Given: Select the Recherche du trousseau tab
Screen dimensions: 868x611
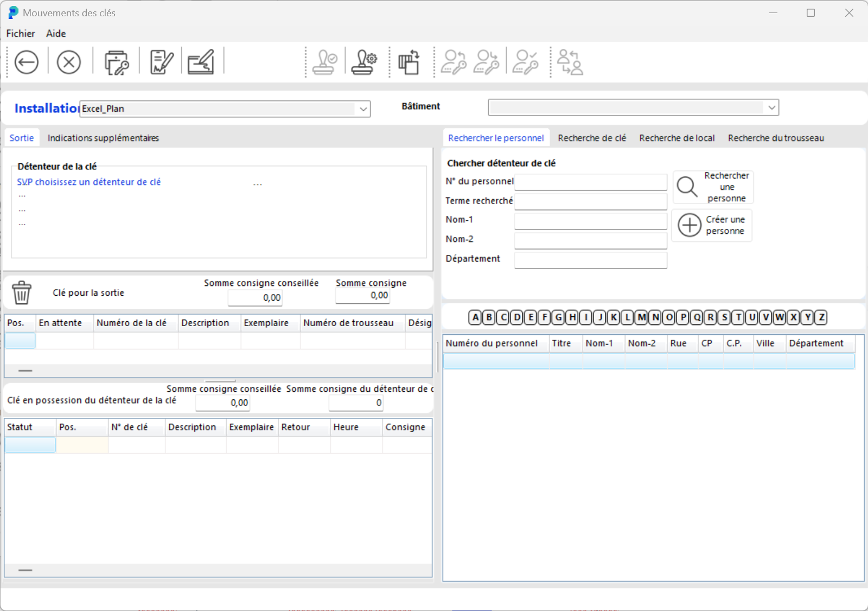Looking at the screenshot, I should (776, 138).
